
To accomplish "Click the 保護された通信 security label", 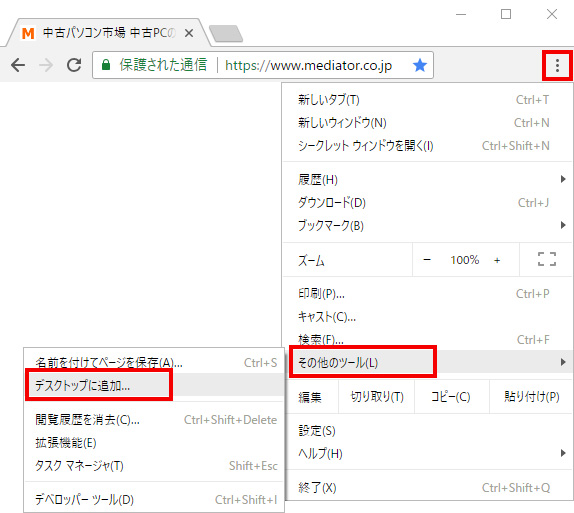I will (163, 65).
